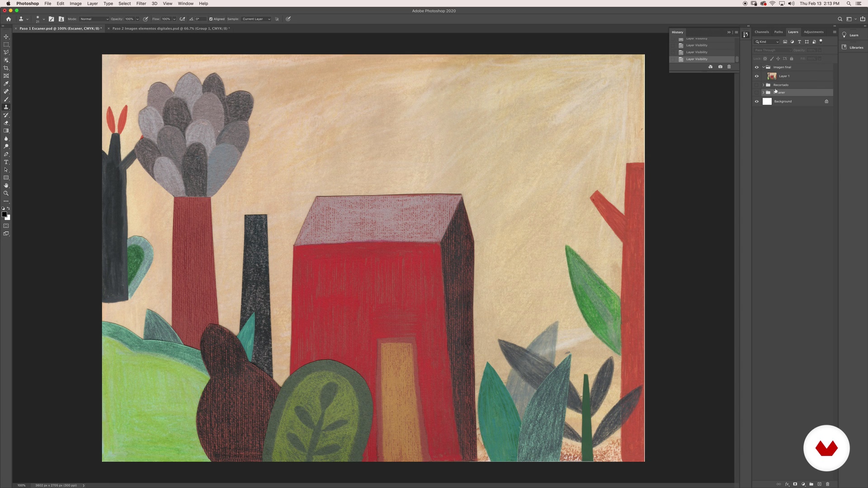868x488 pixels.
Task: Open the brush preset picker arrow
Action: click(x=43, y=19)
